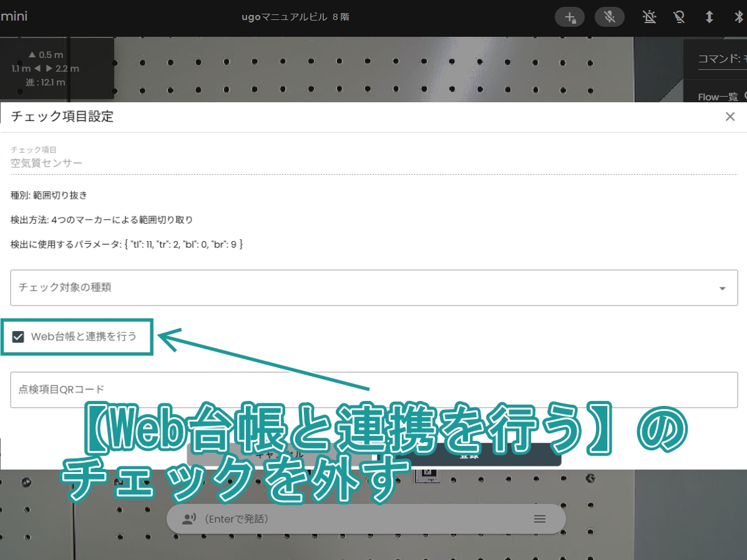
Task: Click the arrow of チェック対象の種類 dropdown
Action: (722, 289)
